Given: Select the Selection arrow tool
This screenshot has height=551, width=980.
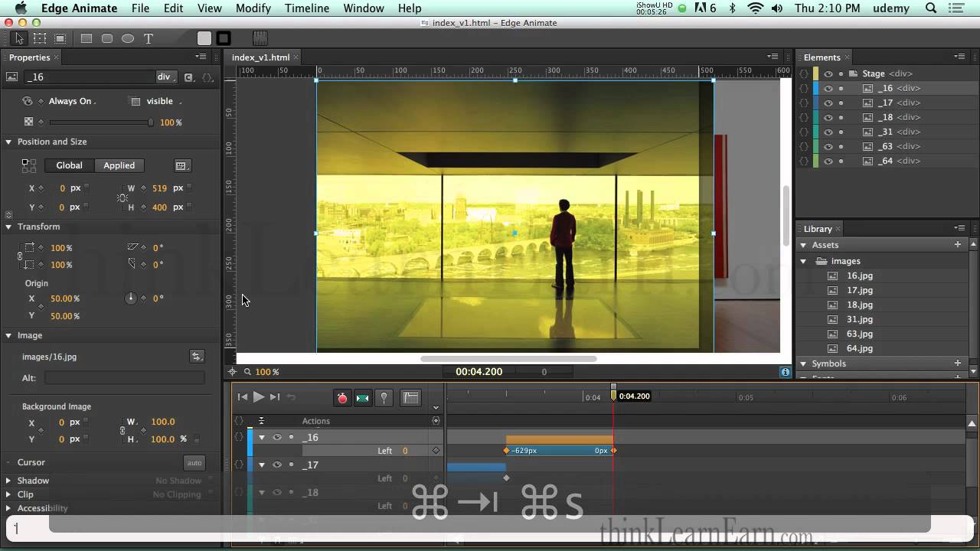Looking at the screenshot, I should [x=19, y=38].
